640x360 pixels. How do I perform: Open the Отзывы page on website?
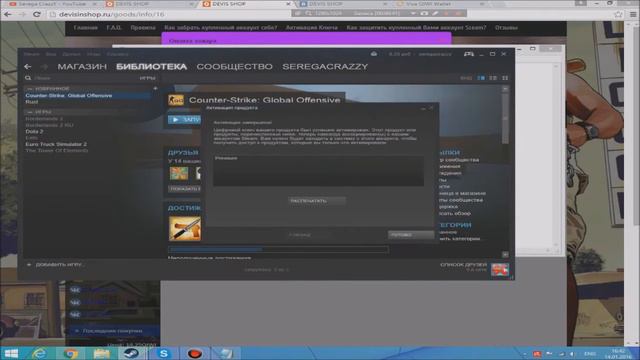[x=506, y=28]
